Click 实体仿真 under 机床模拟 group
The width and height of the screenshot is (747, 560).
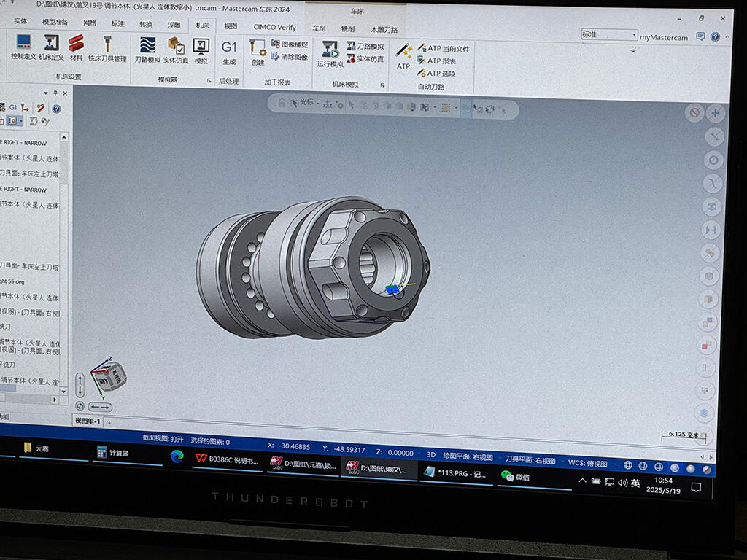pos(365,58)
